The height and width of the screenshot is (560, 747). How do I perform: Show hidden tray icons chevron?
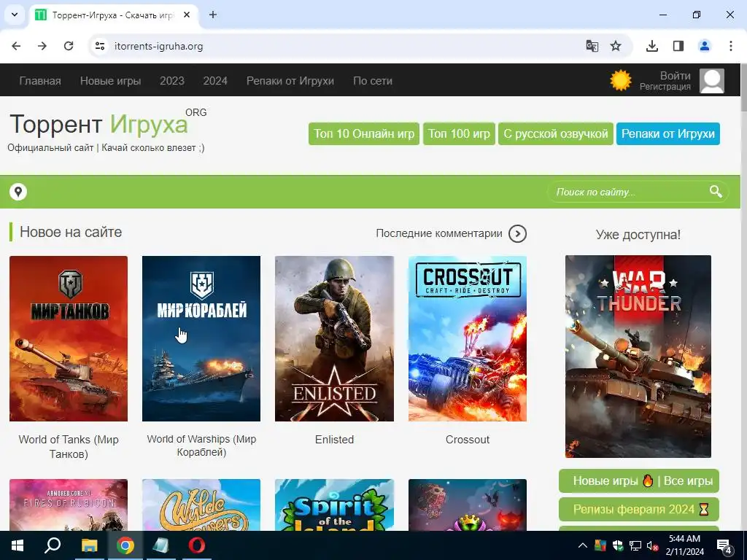pos(583,545)
